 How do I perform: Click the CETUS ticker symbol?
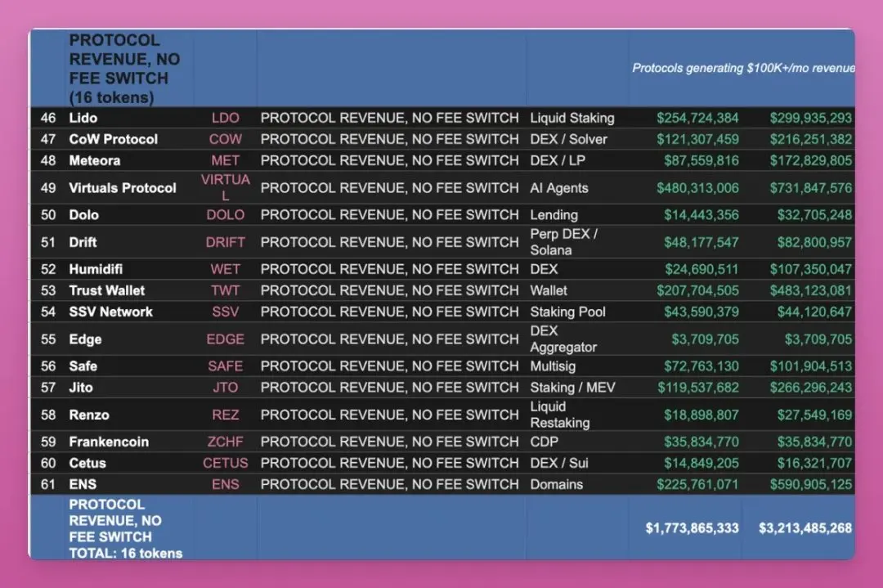coord(226,463)
